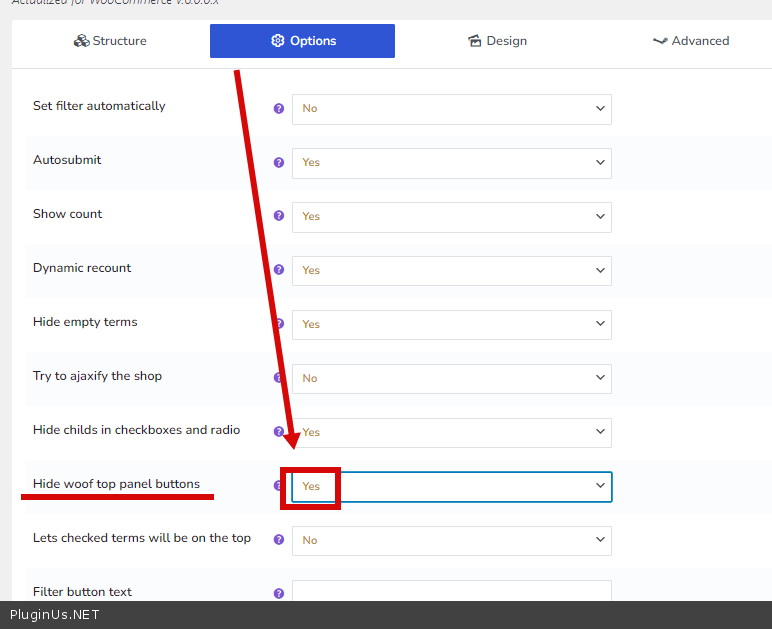Click help icon beside Autosubmit option

click(x=279, y=162)
